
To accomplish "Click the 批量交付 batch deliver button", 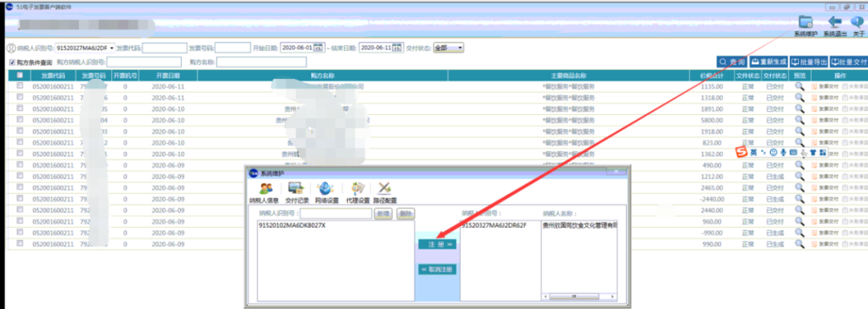I will click(x=849, y=62).
